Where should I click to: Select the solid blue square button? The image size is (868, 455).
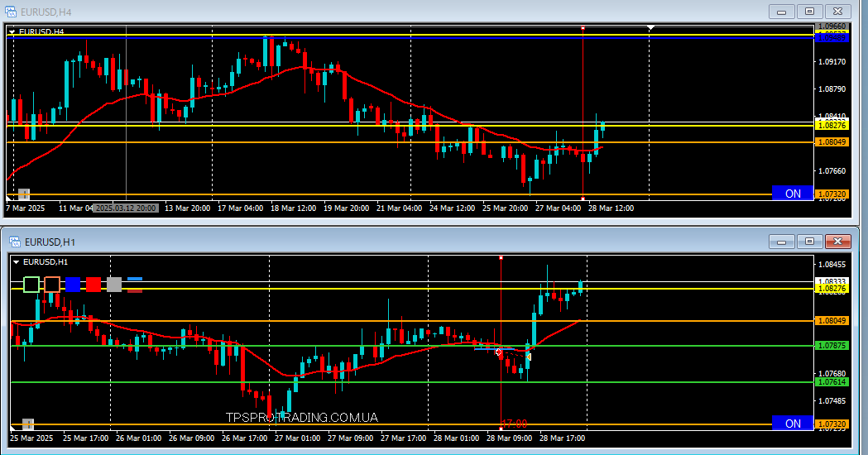click(73, 285)
